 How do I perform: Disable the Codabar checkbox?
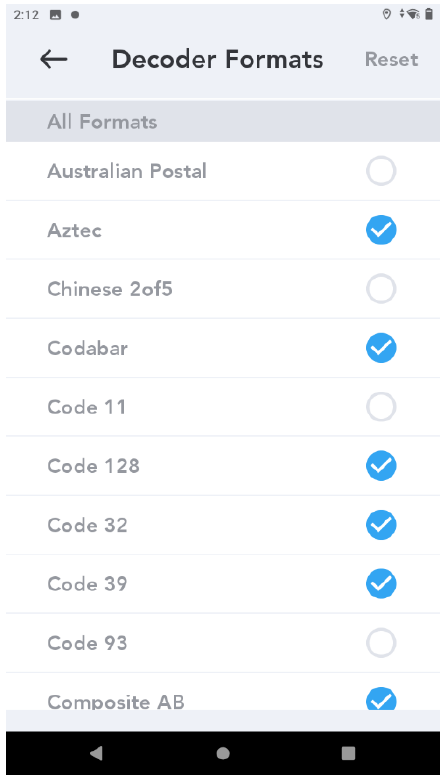[x=381, y=348]
